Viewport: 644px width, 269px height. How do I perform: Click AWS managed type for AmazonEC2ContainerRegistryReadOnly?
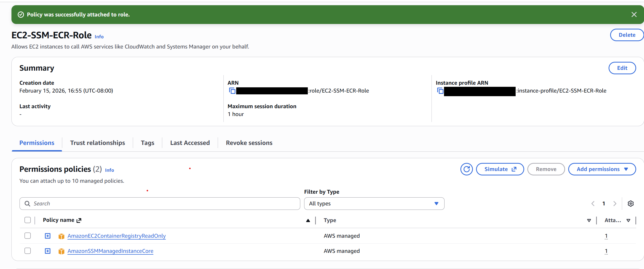click(342, 236)
